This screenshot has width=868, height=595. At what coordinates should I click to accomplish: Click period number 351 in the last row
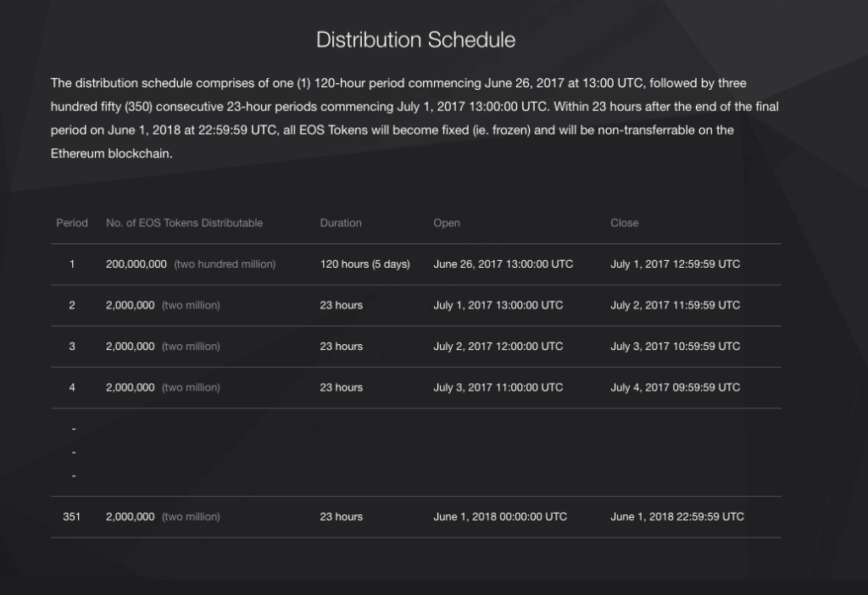[x=72, y=517]
